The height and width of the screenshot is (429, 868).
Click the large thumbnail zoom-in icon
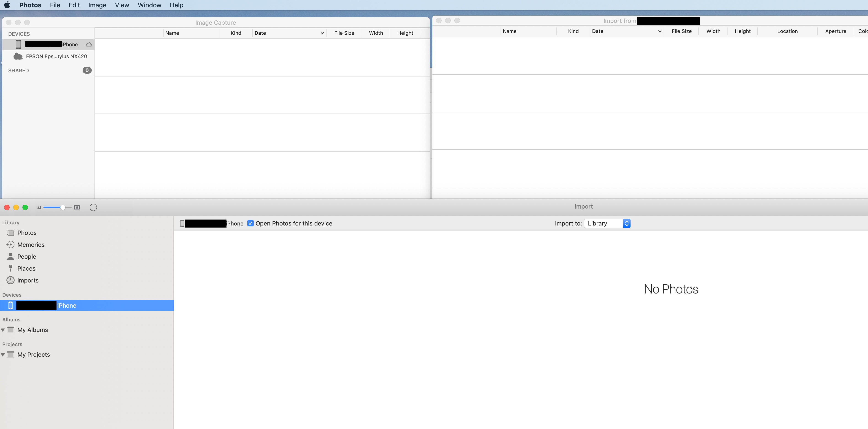coord(77,207)
